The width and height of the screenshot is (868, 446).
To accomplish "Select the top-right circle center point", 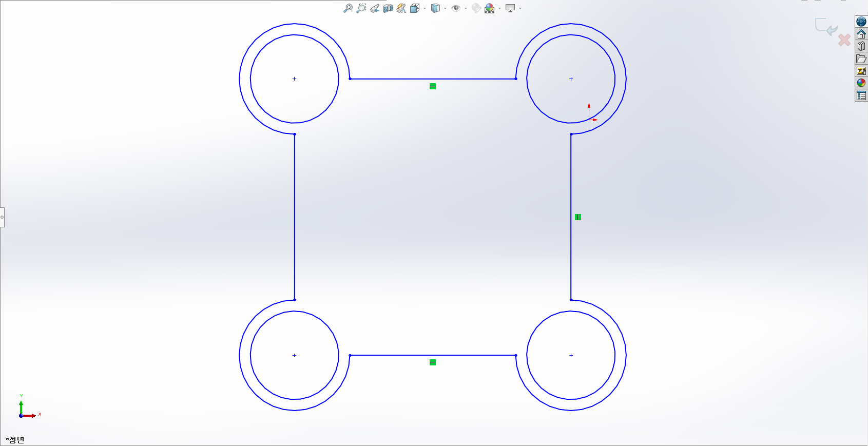I will click(571, 79).
